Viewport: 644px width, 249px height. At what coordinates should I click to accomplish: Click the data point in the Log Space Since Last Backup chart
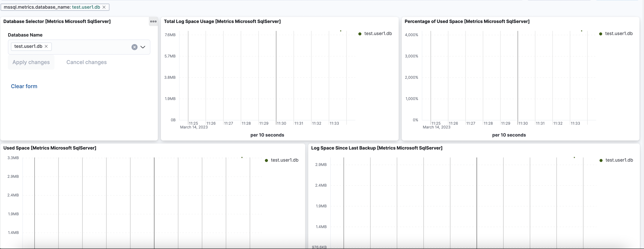click(574, 157)
